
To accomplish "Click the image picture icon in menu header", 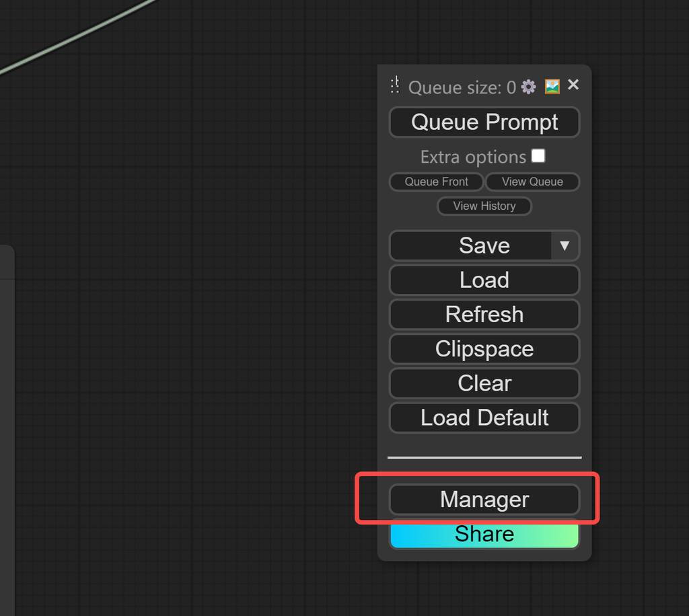I will click(552, 87).
